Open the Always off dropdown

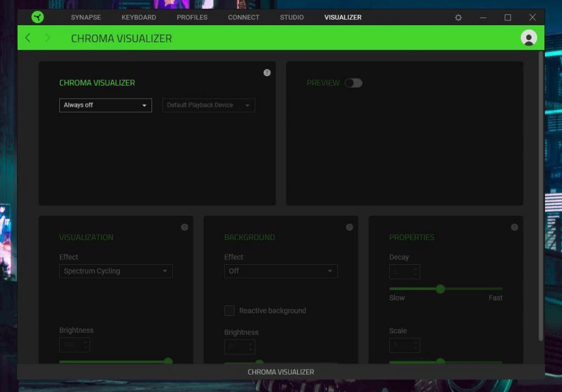(105, 105)
